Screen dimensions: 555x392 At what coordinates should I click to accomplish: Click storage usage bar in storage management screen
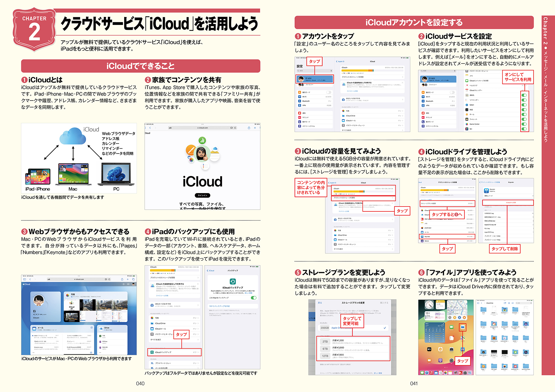(x=447, y=190)
